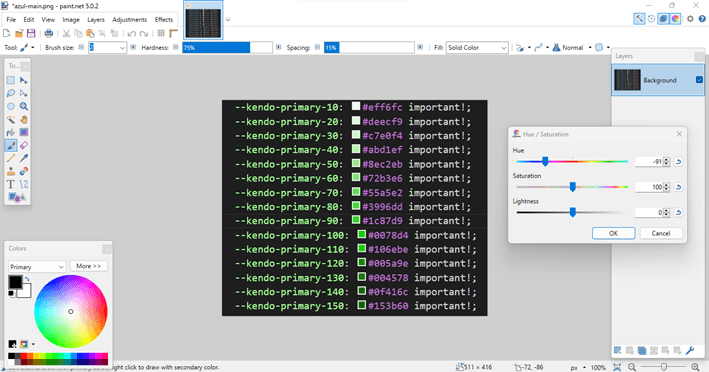Image resolution: width=709 pixels, height=372 pixels.
Task: Click OK in Hue / Saturation dialog
Action: point(614,233)
